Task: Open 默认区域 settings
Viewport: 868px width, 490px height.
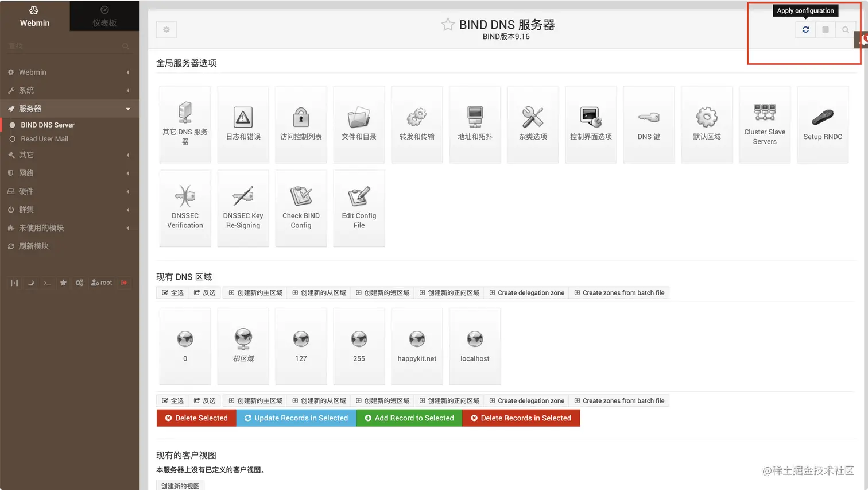Action: (x=707, y=124)
